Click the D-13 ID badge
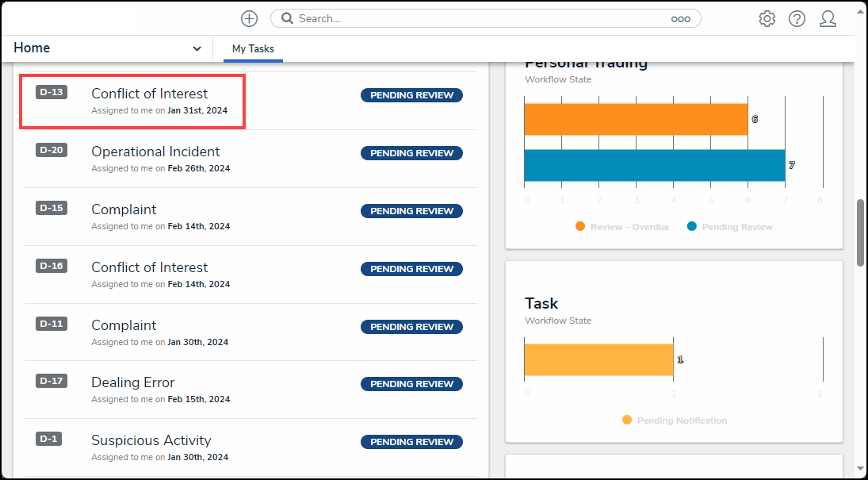The height and width of the screenshot is (480, 868). [x=52, y=92]
